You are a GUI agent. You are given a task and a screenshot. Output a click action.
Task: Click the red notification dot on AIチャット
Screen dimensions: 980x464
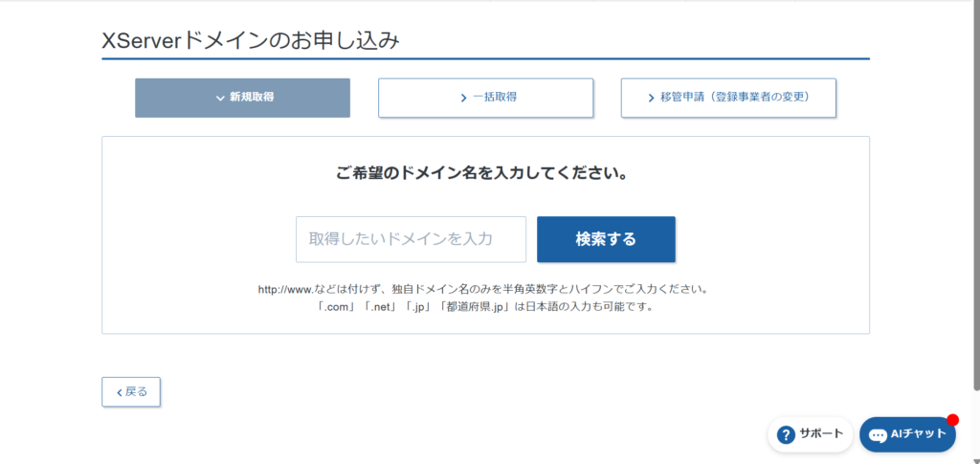click(952, 420)
